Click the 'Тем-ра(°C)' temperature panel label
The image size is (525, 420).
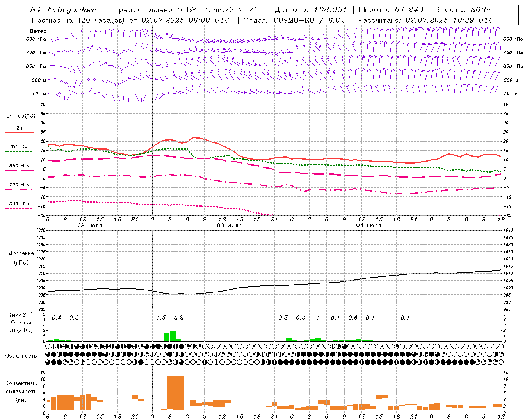coord(19,116)
